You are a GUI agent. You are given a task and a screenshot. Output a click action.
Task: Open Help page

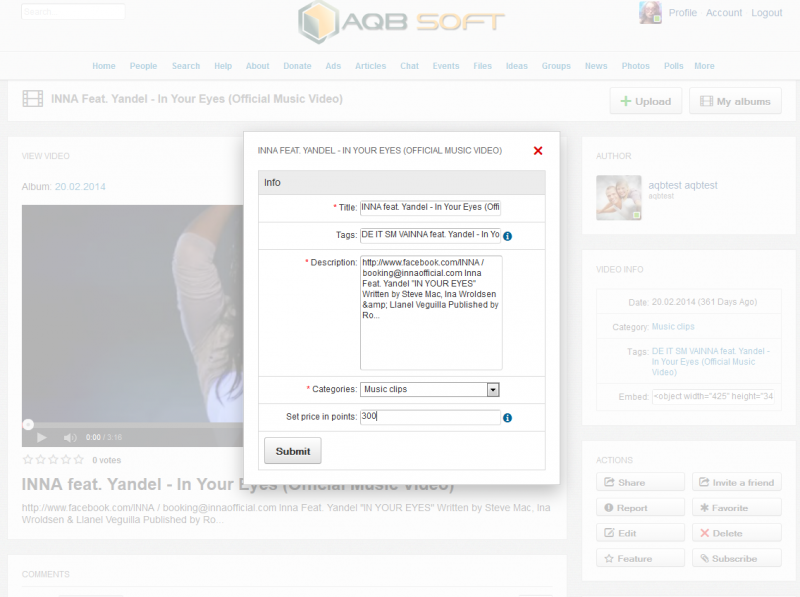coord(223,66)
